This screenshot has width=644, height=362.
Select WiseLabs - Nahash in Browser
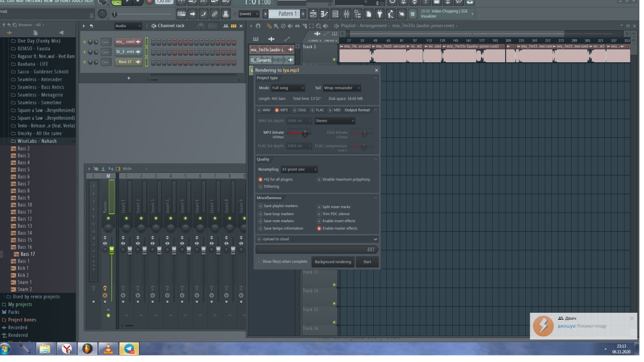pyautogui.click(x=37, y=141)
